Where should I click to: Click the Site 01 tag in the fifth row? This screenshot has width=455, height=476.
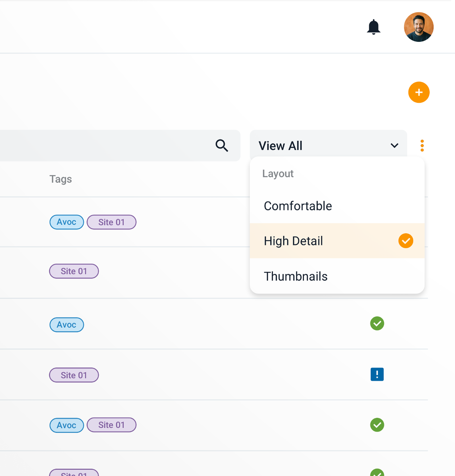point(111,425)
